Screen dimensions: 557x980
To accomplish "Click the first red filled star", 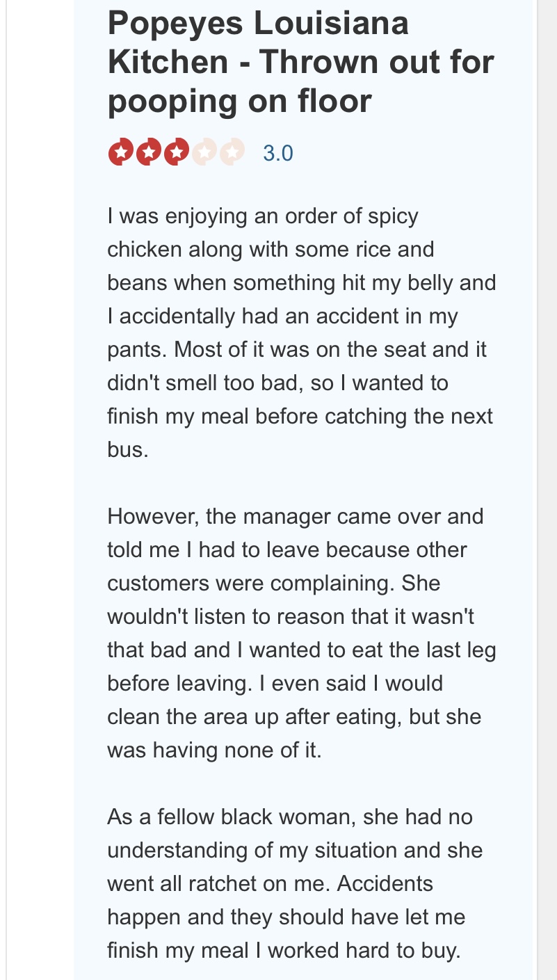I will coord(121,152).
